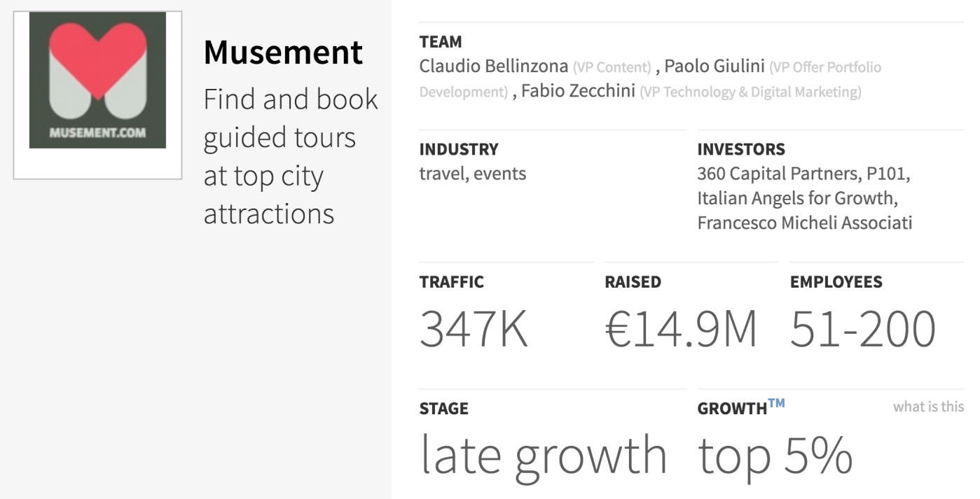980x499 pixels.
Task: Click the TM superscript next to GROWTH
Action: [776, 402]
